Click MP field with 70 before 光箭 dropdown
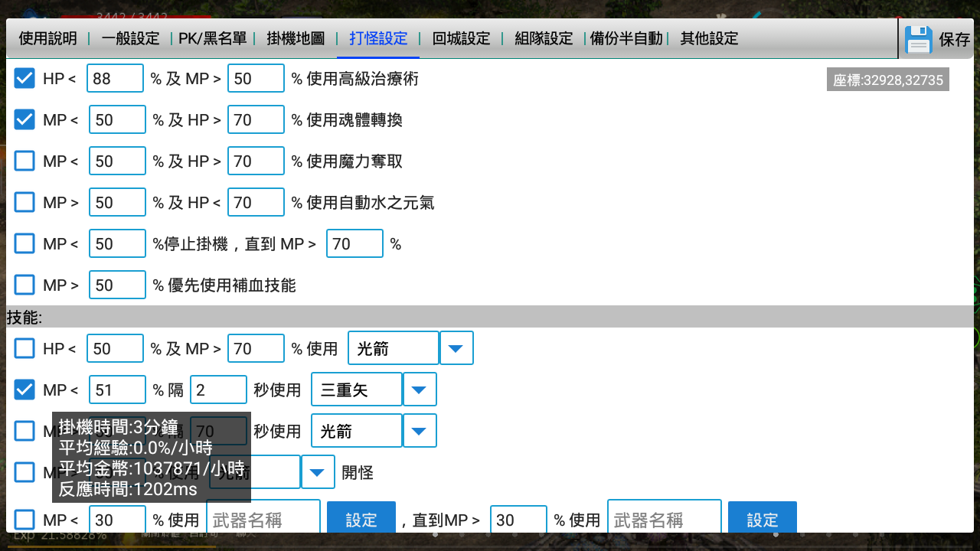The width and height of the screenshot is (980, 551). point(256,348)
